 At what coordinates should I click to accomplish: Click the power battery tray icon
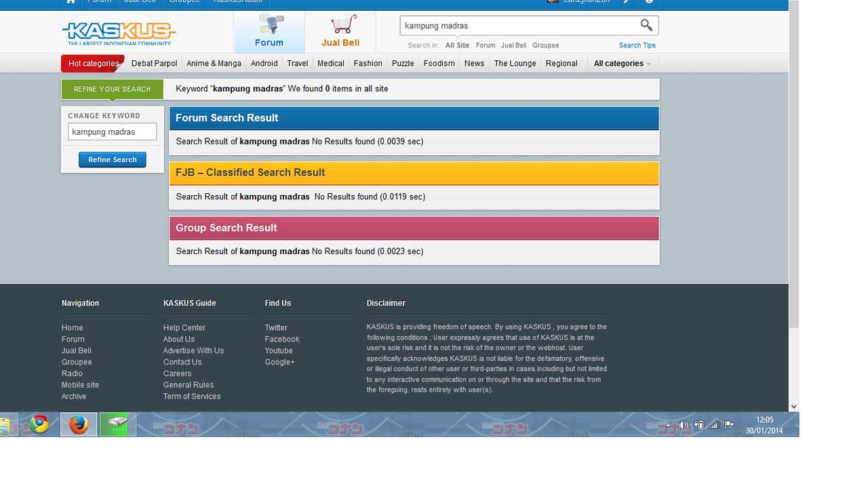coord(699,426)
